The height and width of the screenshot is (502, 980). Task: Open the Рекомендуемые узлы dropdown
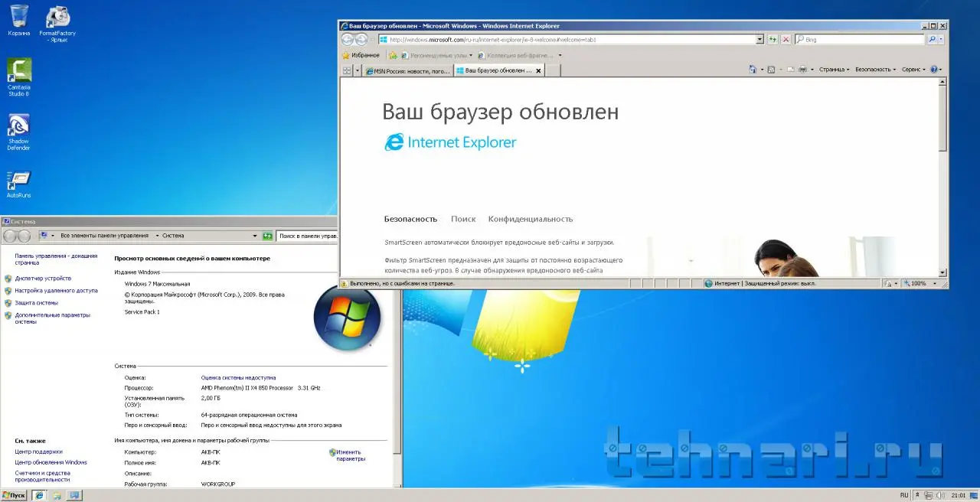[439, 55]
